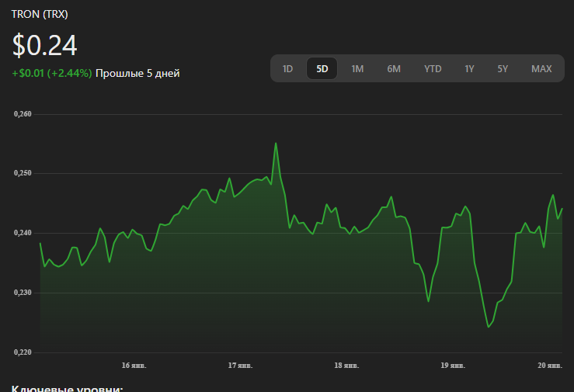Click the chart's highest price peak
574x392 pixels.
276,144
